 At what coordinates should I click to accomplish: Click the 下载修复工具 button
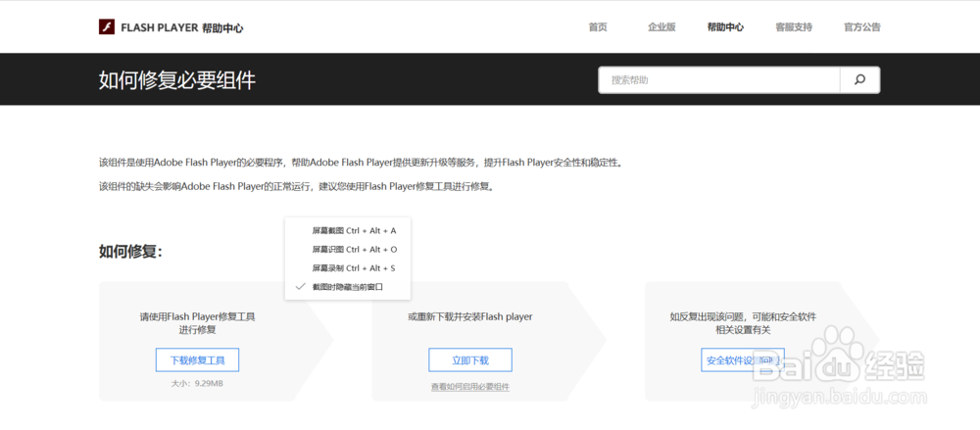click(x=198, y=360)
